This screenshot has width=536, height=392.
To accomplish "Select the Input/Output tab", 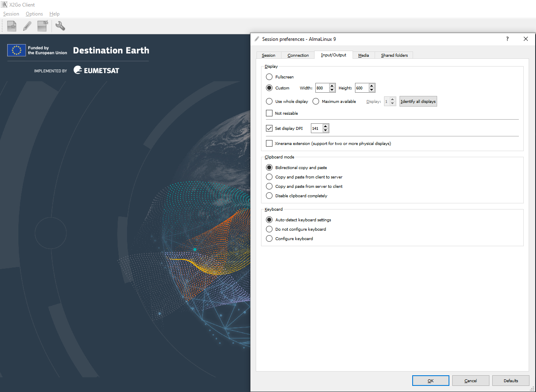I will (333, 55).
